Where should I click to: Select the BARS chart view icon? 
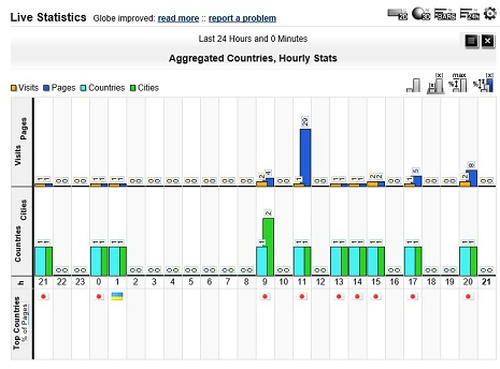tap(445, 14)
